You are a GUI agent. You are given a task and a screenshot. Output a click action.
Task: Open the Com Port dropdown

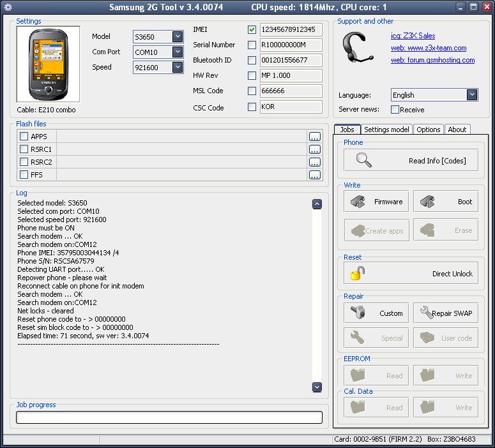(178, 52)
